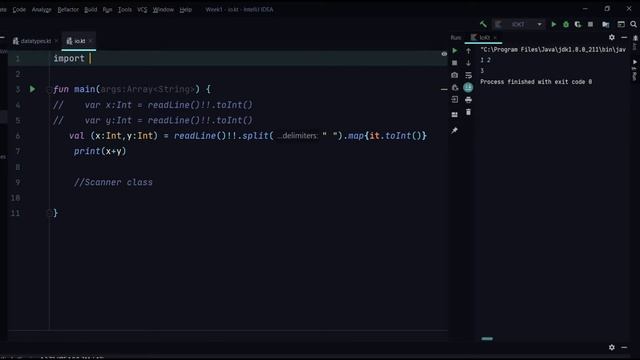Open the Analyze menu

coord(42,9)
